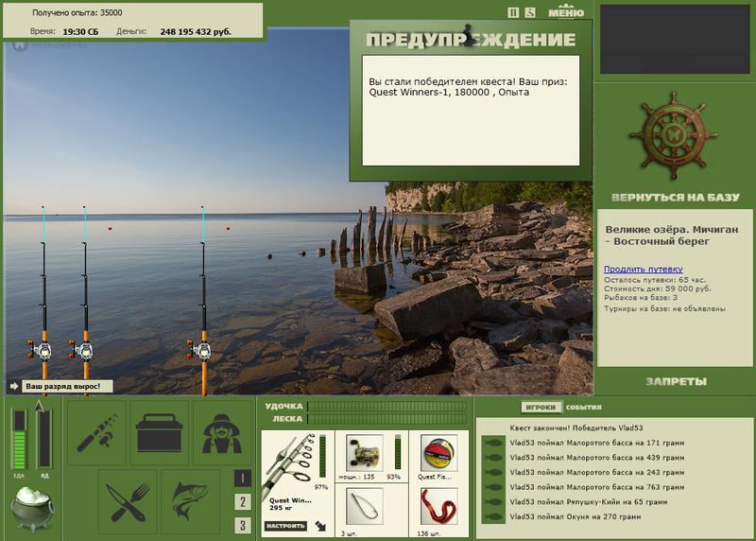The width and height of the screenshot is (756, 541).
Task: Open the knife and fork food icon
Action: [128, 502]
